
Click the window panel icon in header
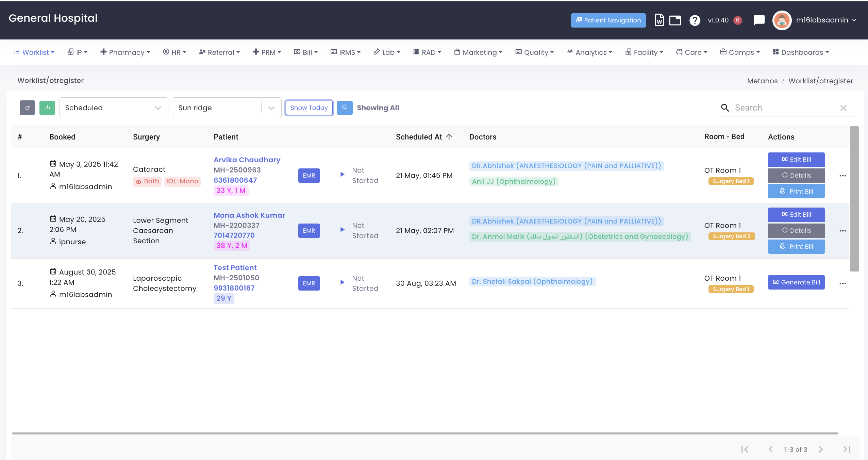tap(675, 20)
